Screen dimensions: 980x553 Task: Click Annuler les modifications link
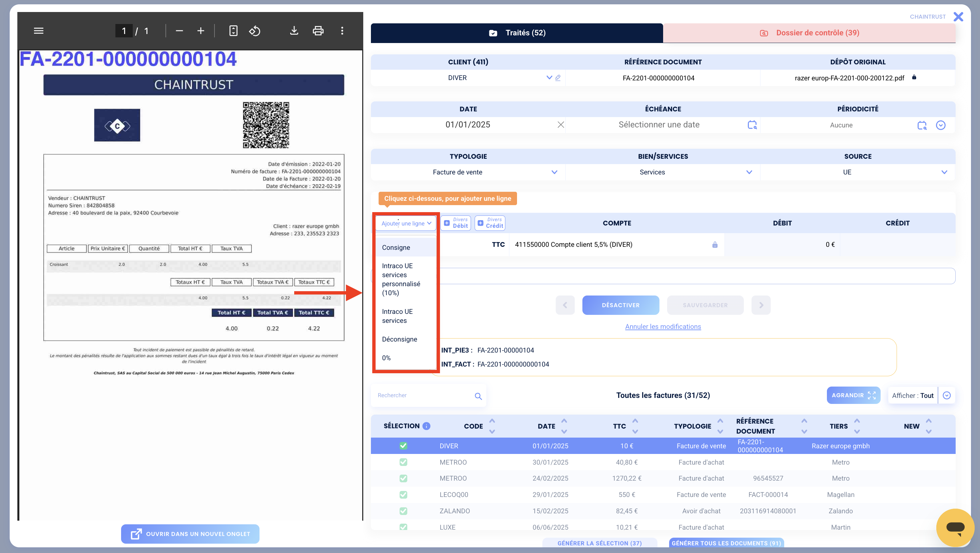pyautogui.click(x=662, y=327)
